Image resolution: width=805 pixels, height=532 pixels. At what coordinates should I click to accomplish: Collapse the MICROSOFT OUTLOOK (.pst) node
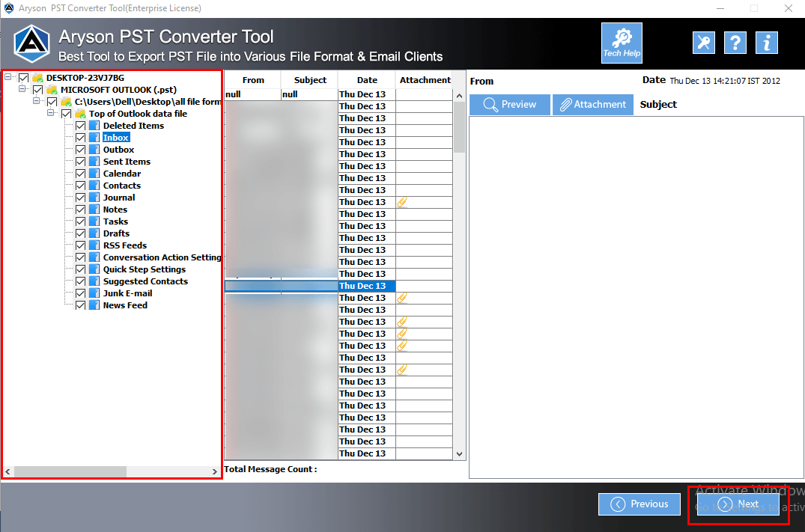pyautogui.click(x=22, y=89)
